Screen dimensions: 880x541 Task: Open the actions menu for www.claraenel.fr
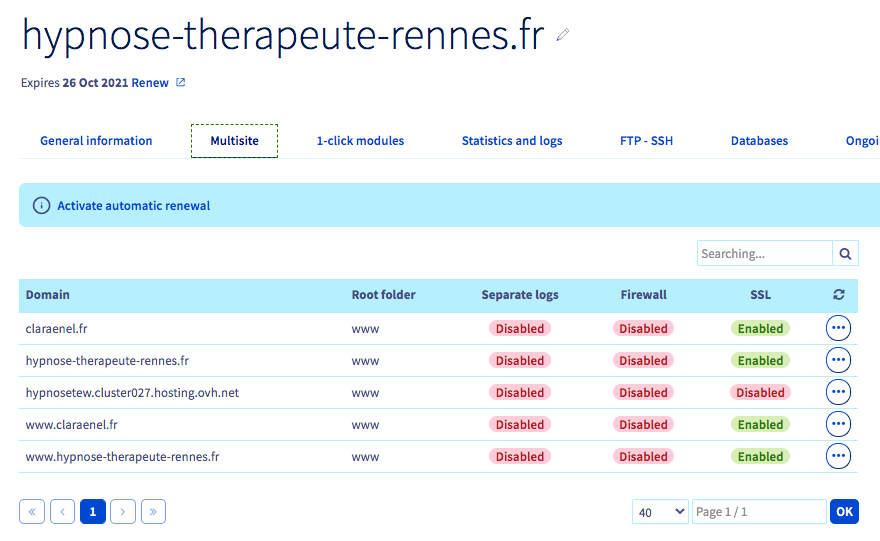[838, 424]
